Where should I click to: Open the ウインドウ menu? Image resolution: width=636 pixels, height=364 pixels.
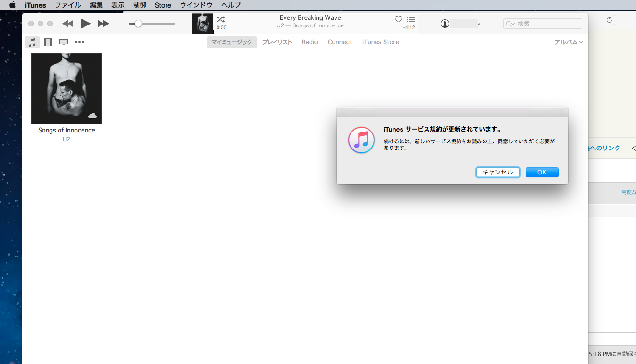coord(196,5)
